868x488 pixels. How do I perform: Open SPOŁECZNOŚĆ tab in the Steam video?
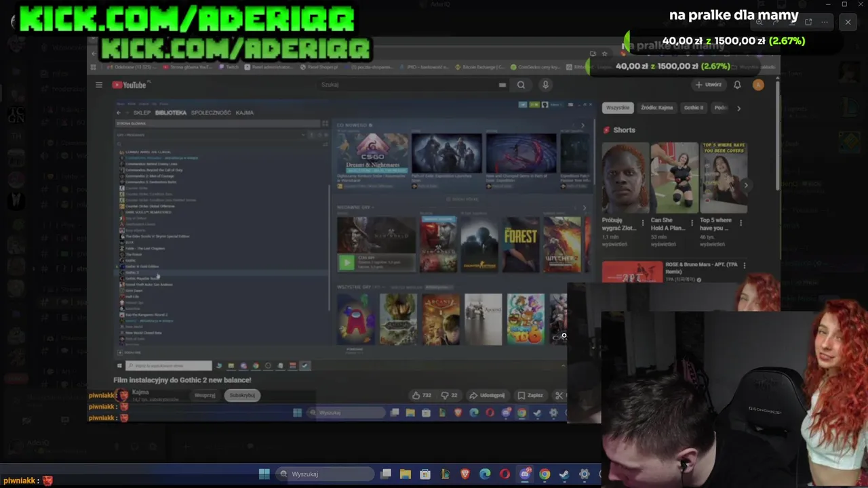point(211,113)
